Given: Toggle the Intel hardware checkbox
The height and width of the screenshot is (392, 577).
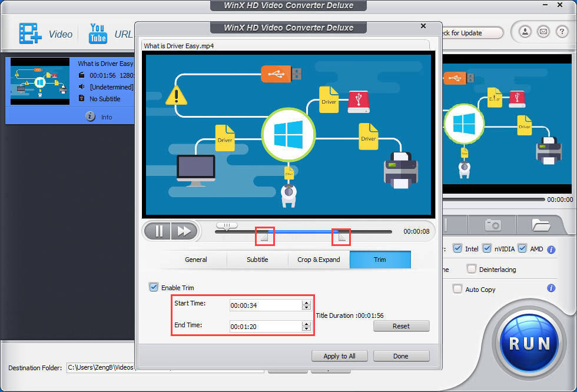Looking at the screenshot, I should point(457,248).
